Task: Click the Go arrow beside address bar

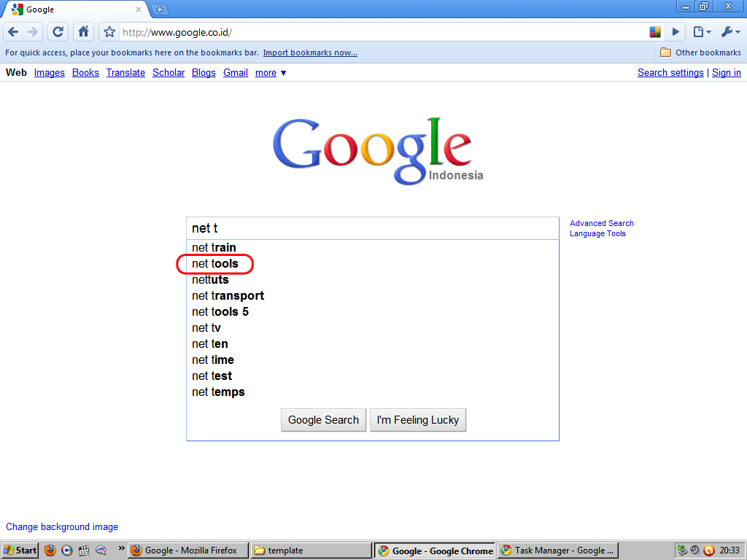Action: click(x=676, y=32)
